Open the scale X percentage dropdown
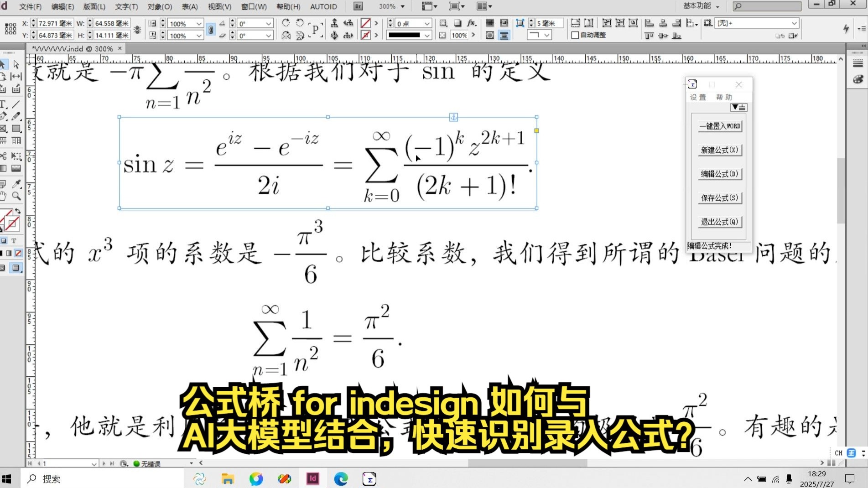The height and width of the screenshot is (488, 868). point(199,23)
